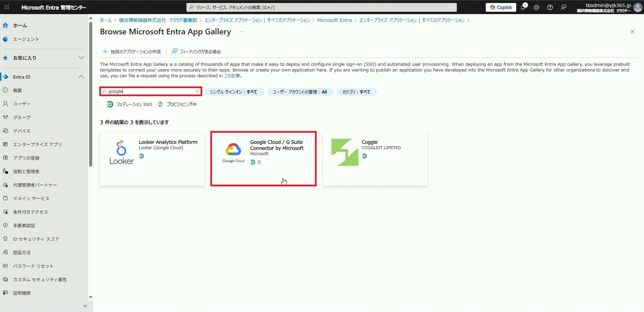Click the help question mark icon
Screen dimensions: 644x312
coord(550,7)
